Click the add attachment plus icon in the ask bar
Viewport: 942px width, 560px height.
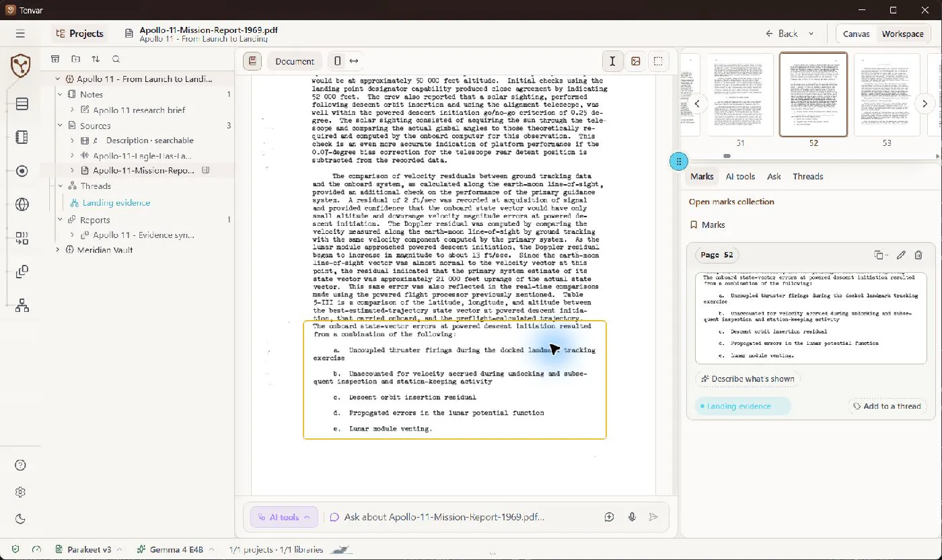(x=609, y=517)
